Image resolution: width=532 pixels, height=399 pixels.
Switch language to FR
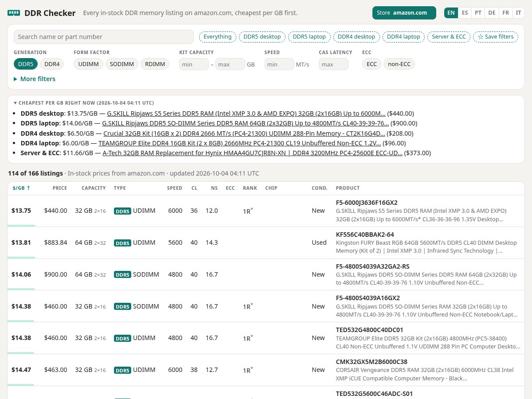pos(505,13)
